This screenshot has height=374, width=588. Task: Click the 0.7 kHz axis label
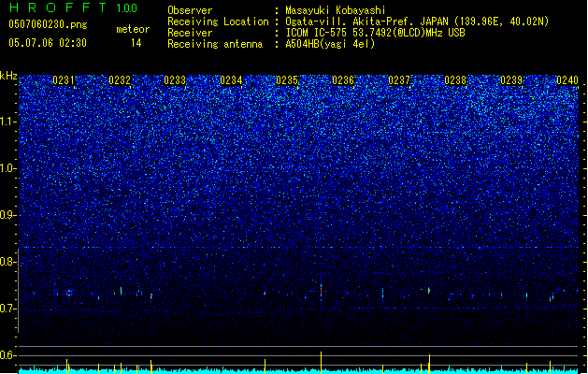[x=8, y=309]
